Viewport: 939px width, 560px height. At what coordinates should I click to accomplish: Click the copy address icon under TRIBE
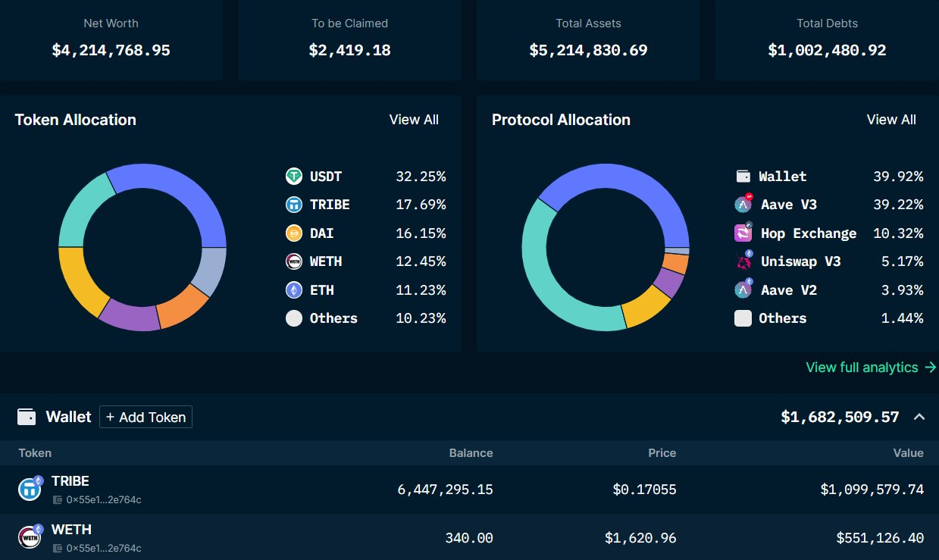tap(58, 500)
